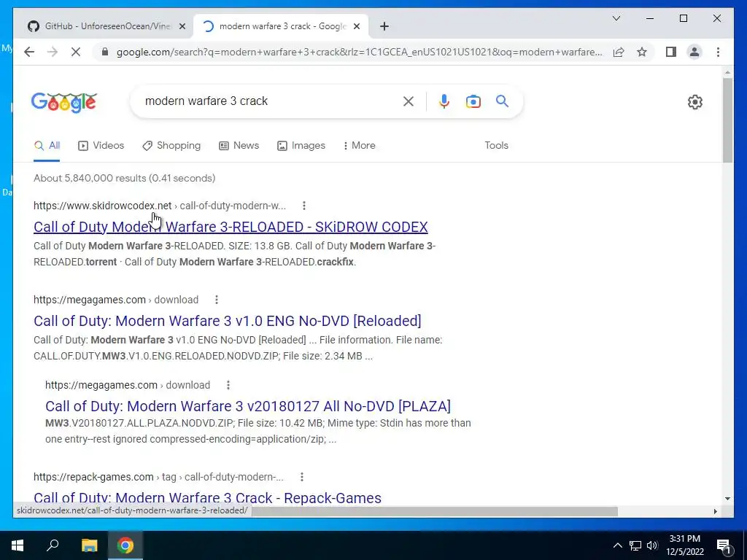This screenshot has width=747, height=560.
Task: Show hidden system tray icons
Action: pyautogui.click(x=617, y=545)
